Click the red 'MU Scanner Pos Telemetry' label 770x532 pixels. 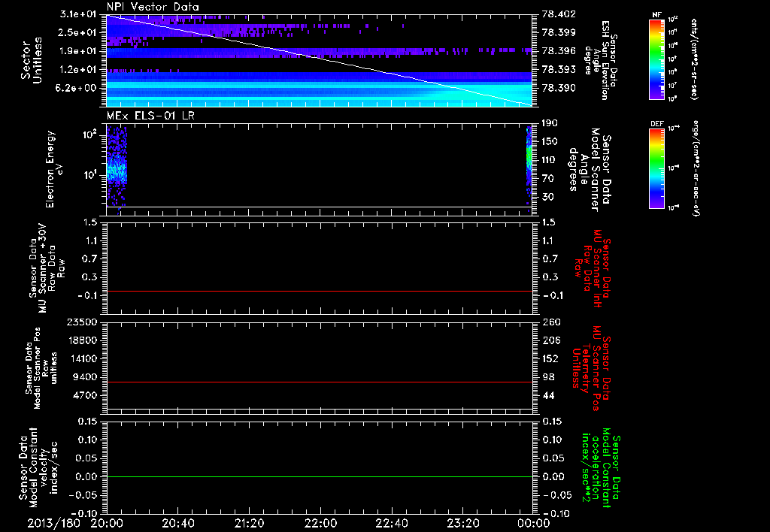591,368
